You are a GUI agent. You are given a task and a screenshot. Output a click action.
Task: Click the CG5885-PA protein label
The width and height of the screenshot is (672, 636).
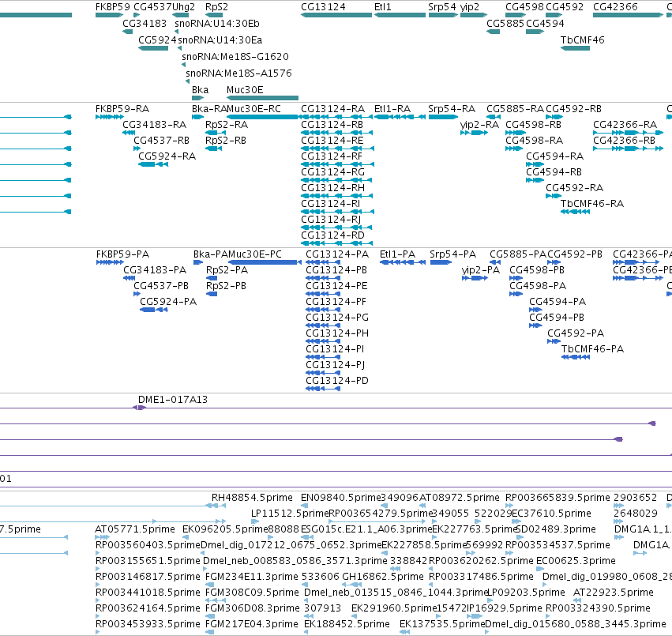518,254
